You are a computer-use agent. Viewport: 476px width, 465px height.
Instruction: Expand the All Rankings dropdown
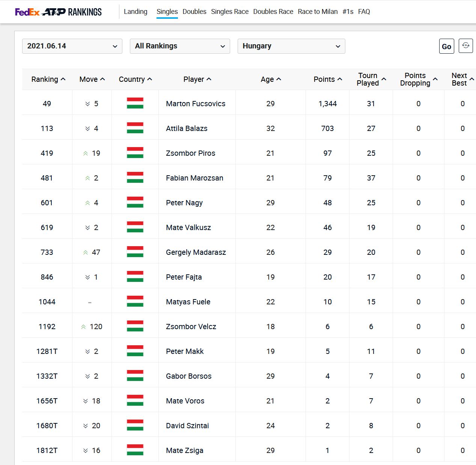coord(180,46)
